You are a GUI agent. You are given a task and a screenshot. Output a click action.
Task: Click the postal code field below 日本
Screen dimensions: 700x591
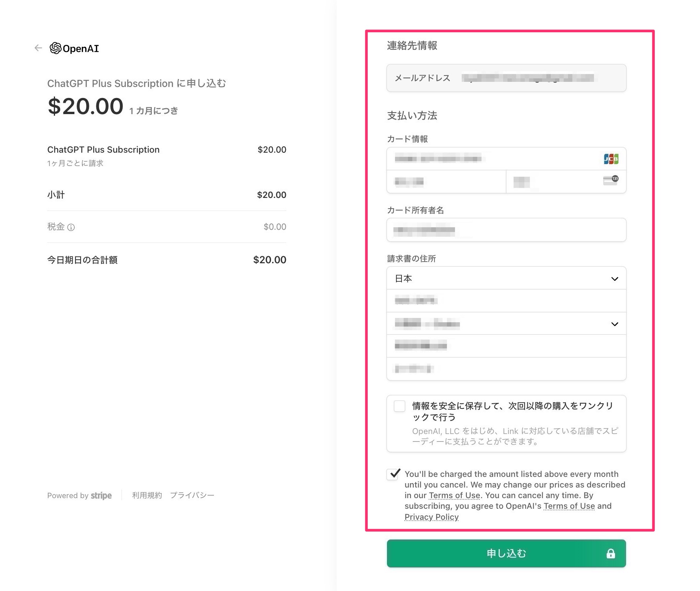[x=507, y=301]
